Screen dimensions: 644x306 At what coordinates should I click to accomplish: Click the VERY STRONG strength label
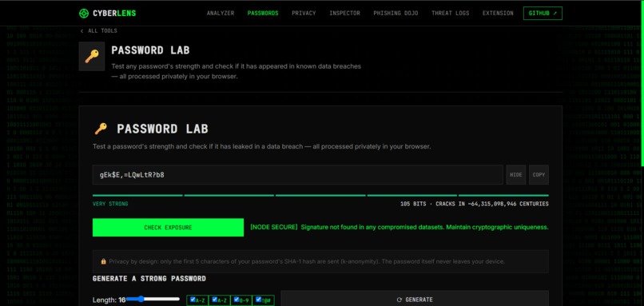[x=110, y=204]
